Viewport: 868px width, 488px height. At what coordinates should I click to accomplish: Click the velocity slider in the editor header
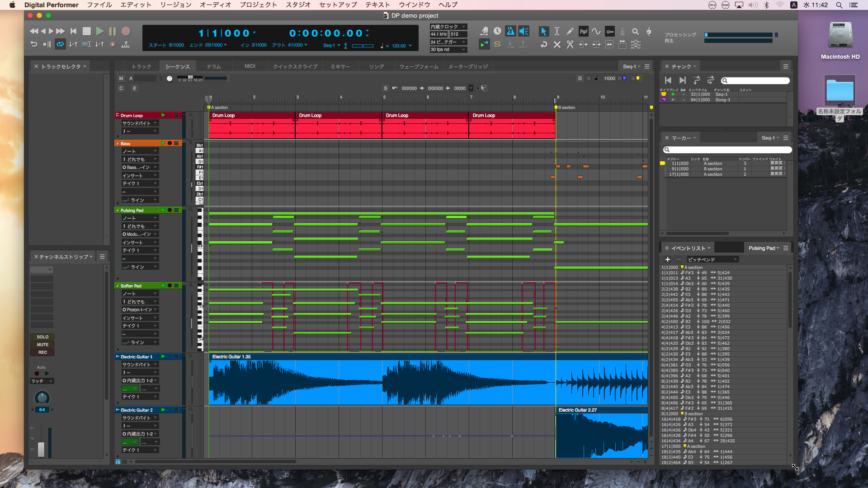tap(190, 78)
